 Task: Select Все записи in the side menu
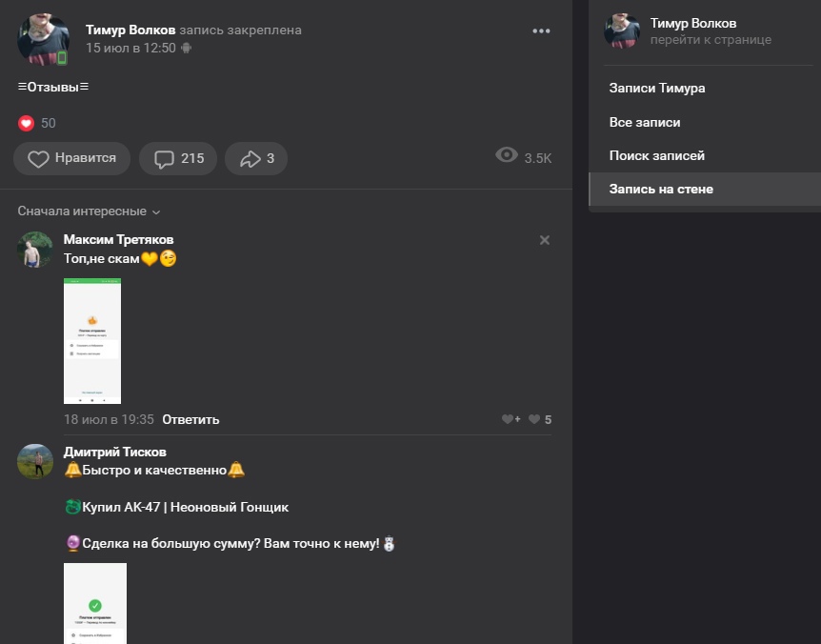[x=645, y=123]
